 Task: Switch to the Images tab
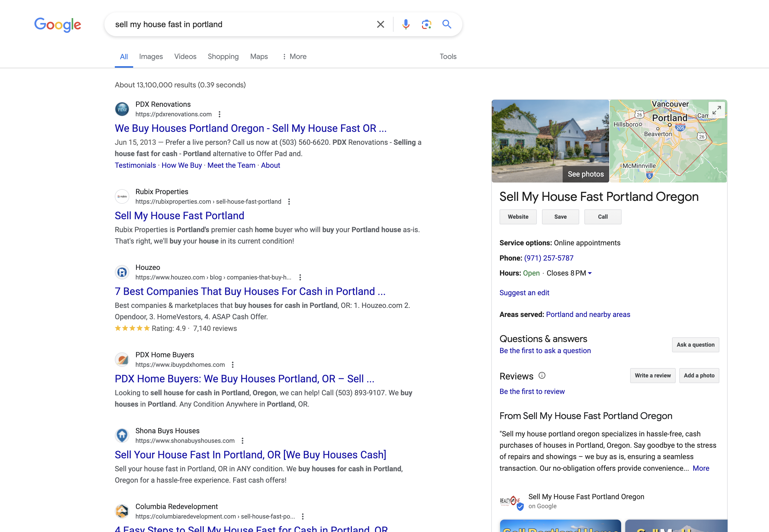pyautogui.click(x=151, y=57)
